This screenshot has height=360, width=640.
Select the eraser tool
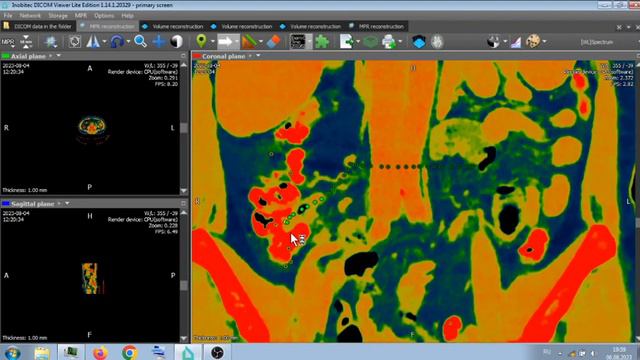[273, 42]
